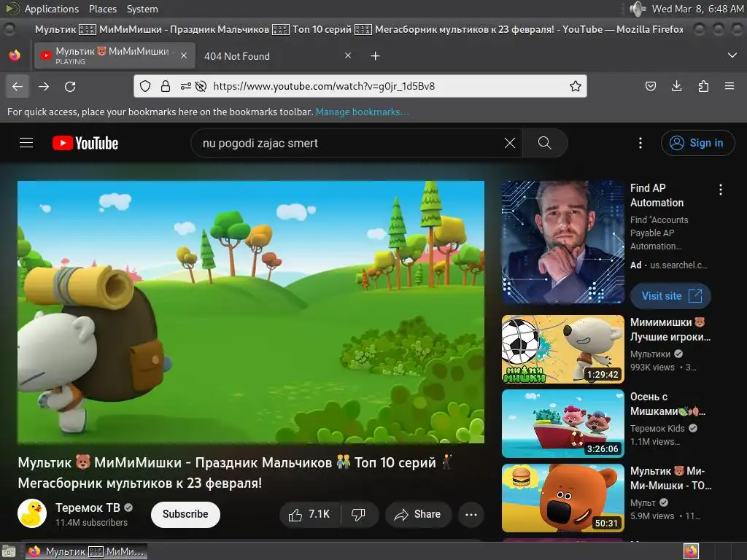Open the Save to Pocket icon
Viewport: 747px width, 560px height.
tap(650, 86)
